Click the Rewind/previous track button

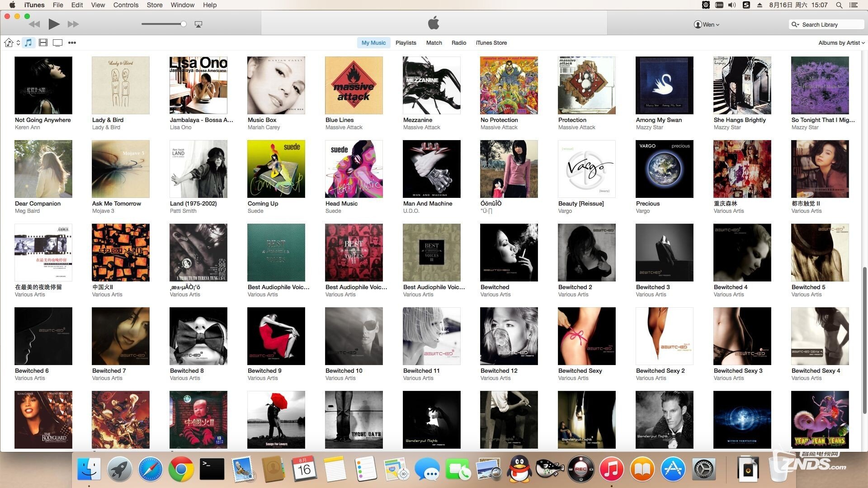[x=34, y=24]
